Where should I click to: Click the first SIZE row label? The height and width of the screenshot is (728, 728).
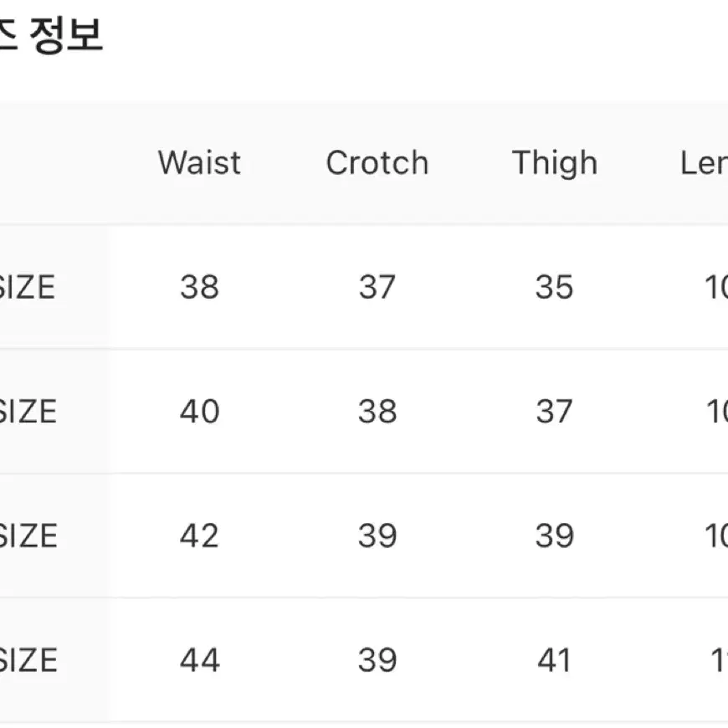(28, 287)
